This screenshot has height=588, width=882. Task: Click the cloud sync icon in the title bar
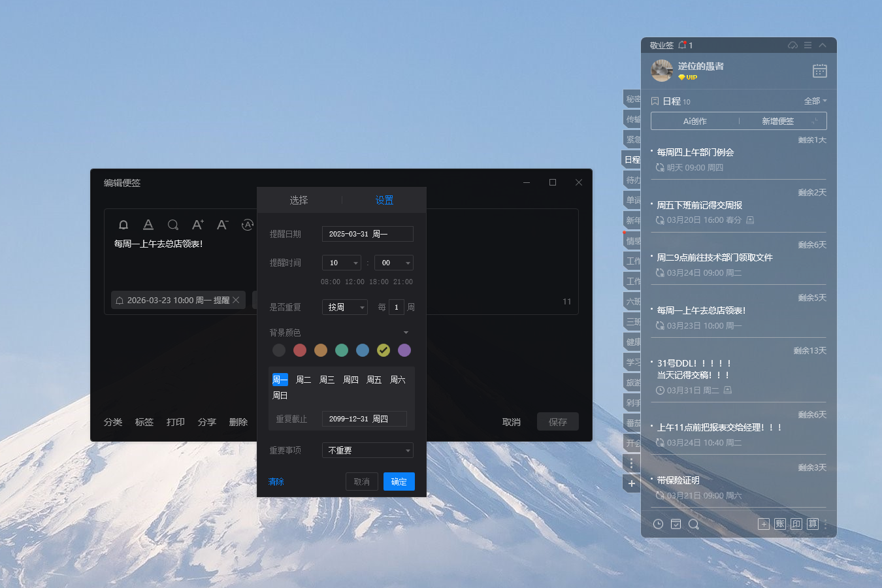(792, 45)
